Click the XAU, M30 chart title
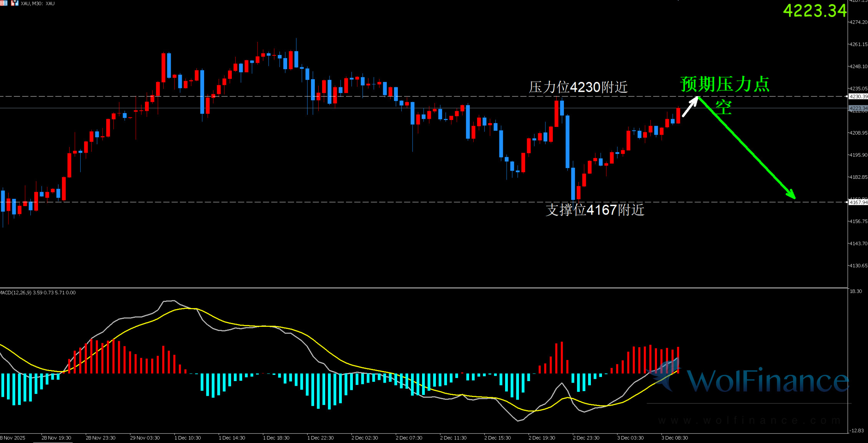This screenshot has width=868, height=443. pyautogui.click(x=38, y=3)
